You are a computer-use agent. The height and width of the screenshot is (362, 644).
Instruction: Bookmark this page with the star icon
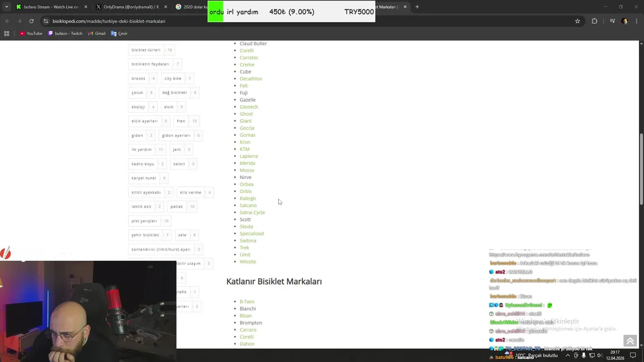[578, 21]
